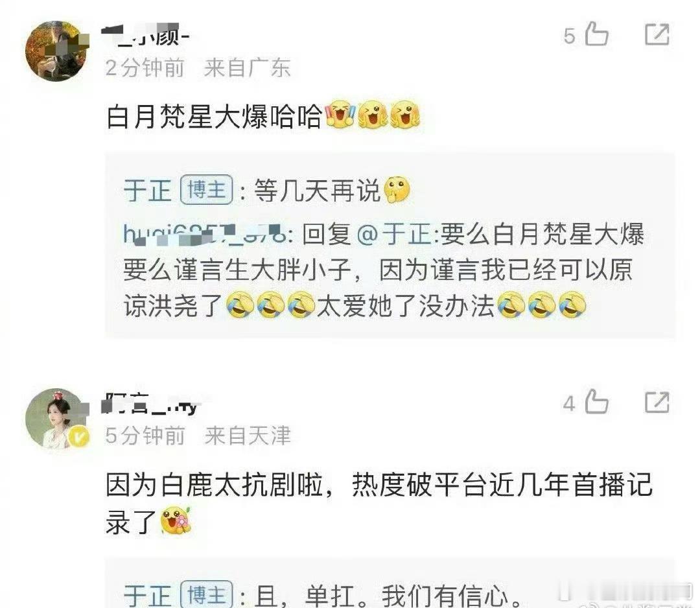The image size is (700, 608).
Task: Open the verified commenter's avatar from 天津
Action: pyautogui.click(x=56, y=419)
